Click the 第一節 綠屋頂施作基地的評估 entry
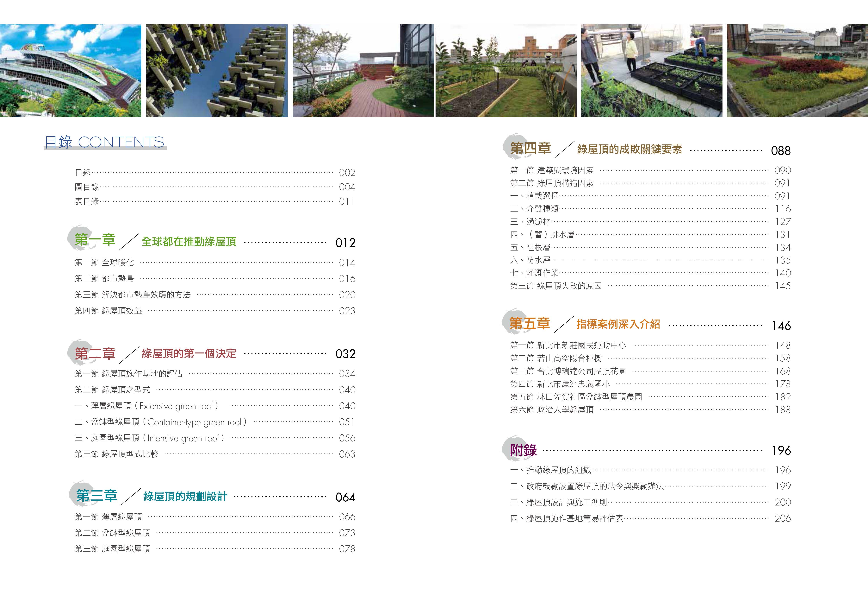The image size is (868, 609). [x=215, y=374]
